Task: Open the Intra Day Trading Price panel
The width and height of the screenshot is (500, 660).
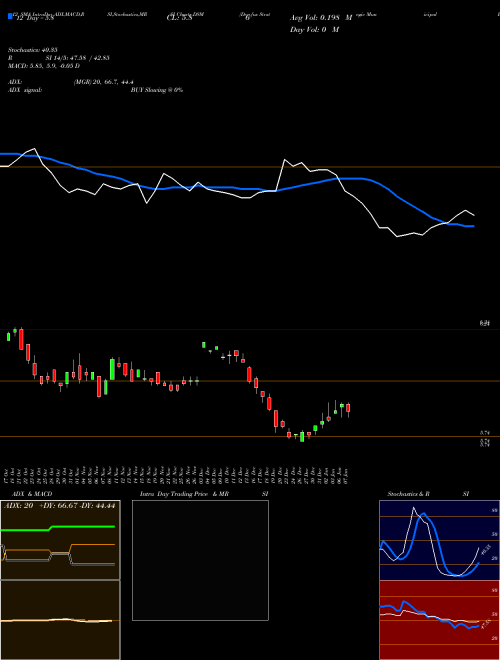Action: (200, 560)
